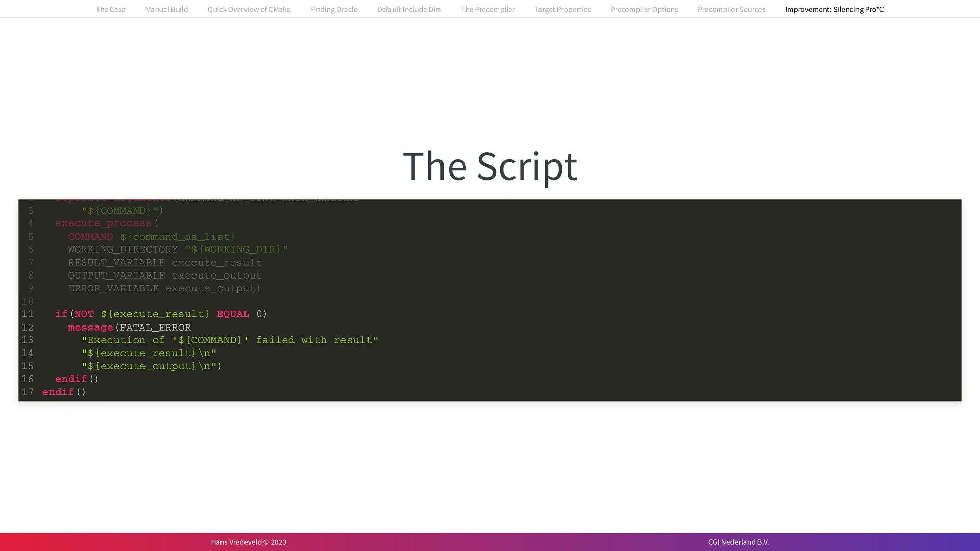Screen dimensions: 980x551
Task: Navigate to 'The Precompiler' tab
Action: [x=487, y=9]
